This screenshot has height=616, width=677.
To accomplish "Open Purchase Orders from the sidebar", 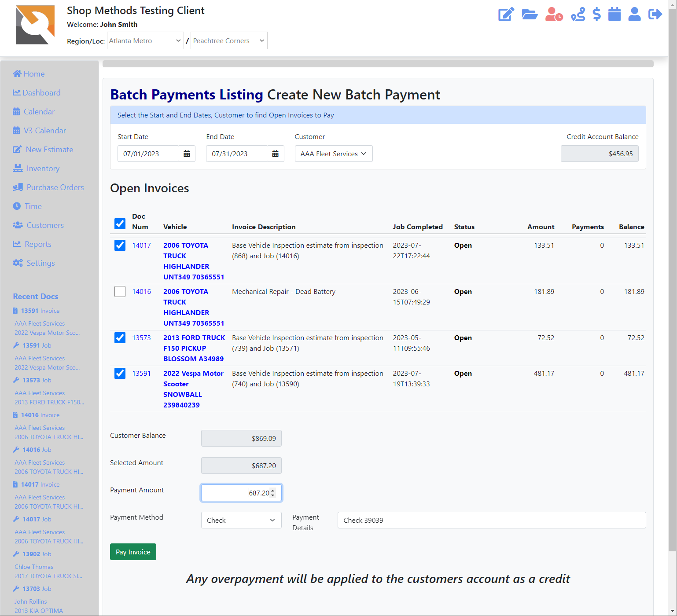I will (x=55, y=187).
